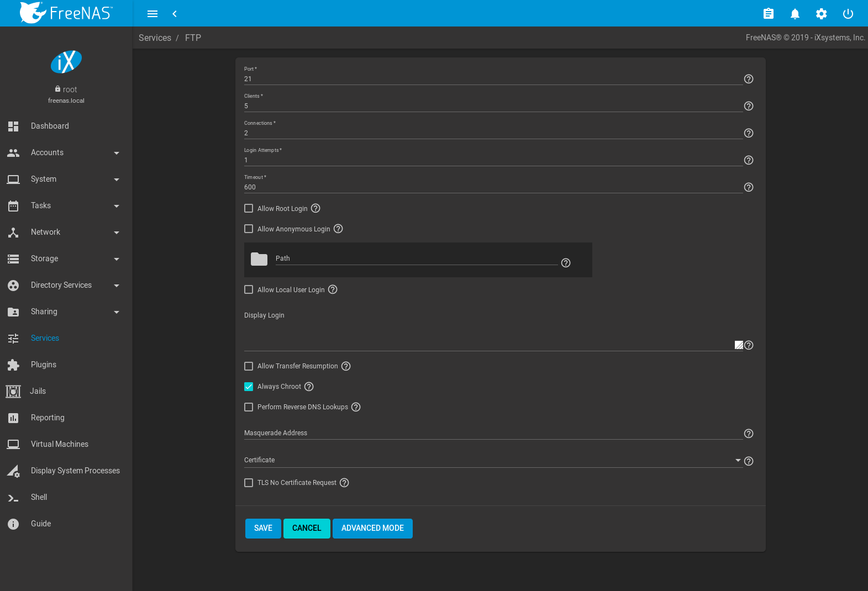Open the settings gear icon
The width and height of the screenshot is (868, 591).
[x=822, y=14]
